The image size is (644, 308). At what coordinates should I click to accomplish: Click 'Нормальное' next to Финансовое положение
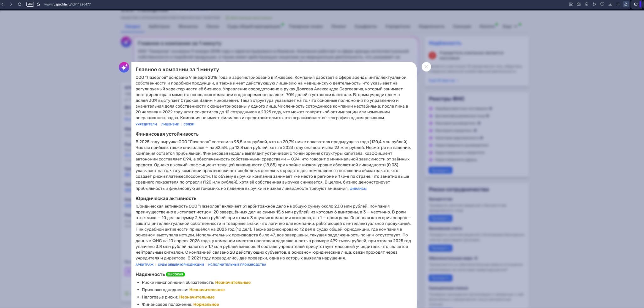click(x=206, y=305)
